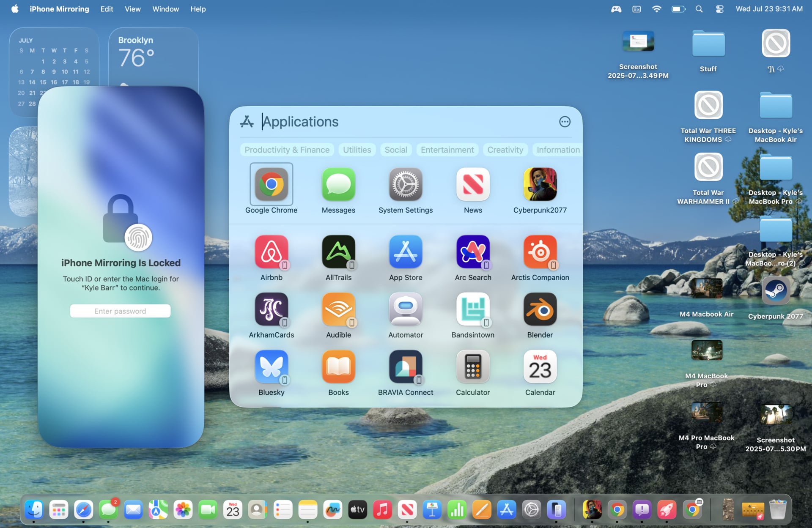Open the AllTrails app icon
This screenshot has height=528, width=812.
[338, 252]
